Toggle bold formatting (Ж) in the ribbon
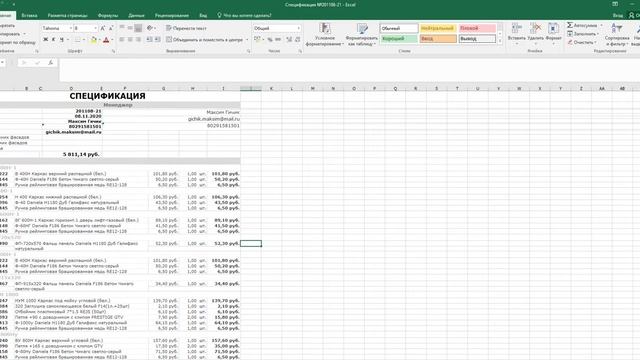 coord(46,40)
